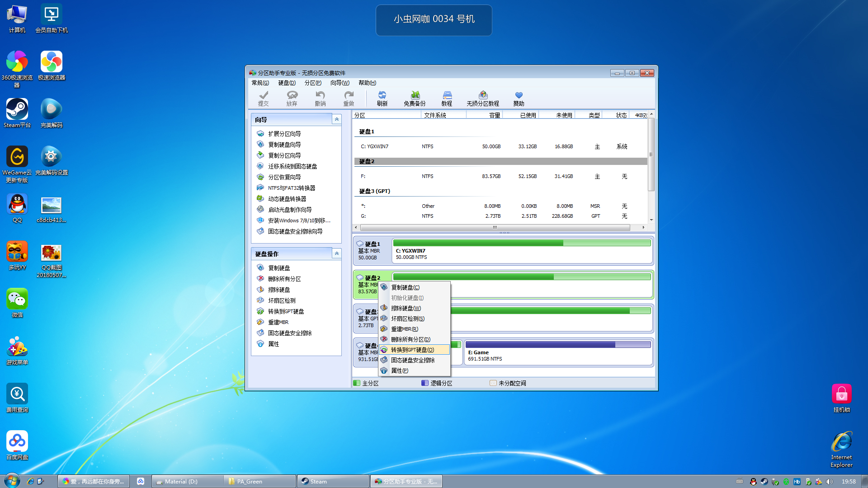Click the 重做 (redo) toolbar icon
Screen dimensions: 868x488
(x=349, y=98)
